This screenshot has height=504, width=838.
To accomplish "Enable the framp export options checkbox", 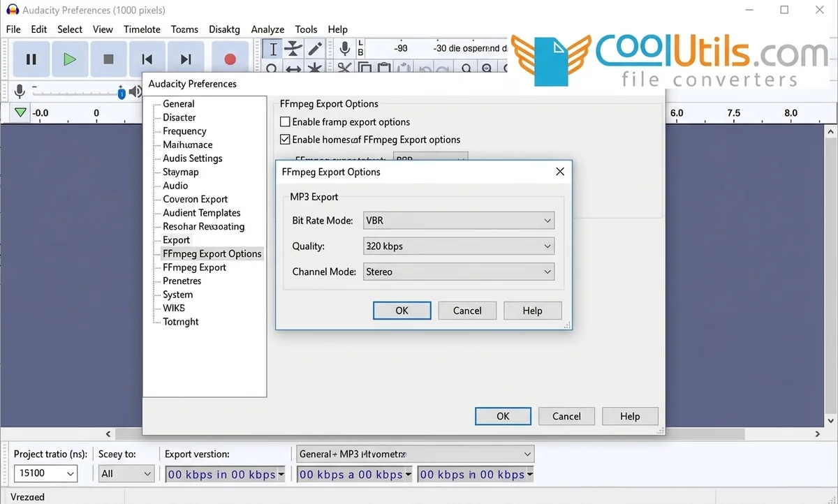I will pos(285,121).
